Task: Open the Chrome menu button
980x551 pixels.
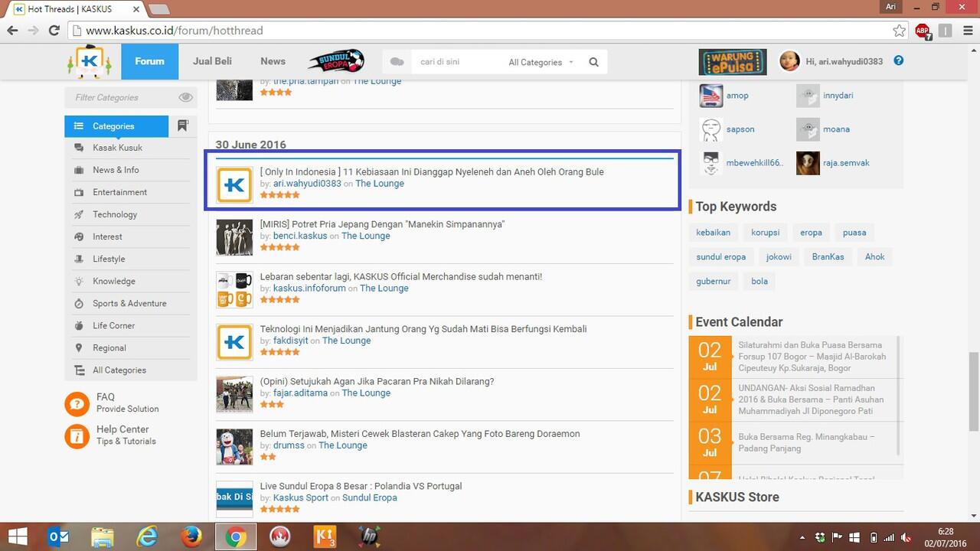Action: tap(968, 31)
